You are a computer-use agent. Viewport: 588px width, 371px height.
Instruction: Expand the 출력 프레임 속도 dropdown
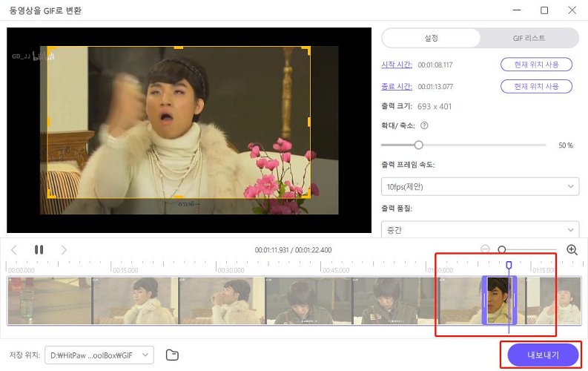tap(480, 186)
